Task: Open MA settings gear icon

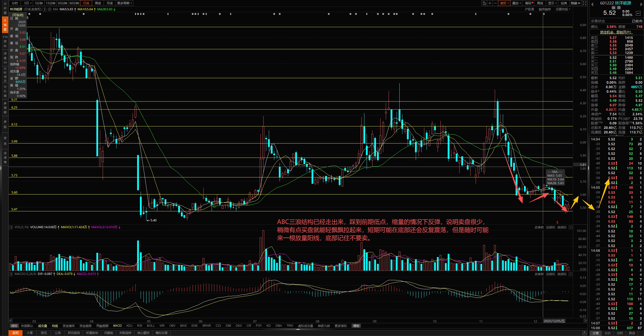Action: (50, 9)
